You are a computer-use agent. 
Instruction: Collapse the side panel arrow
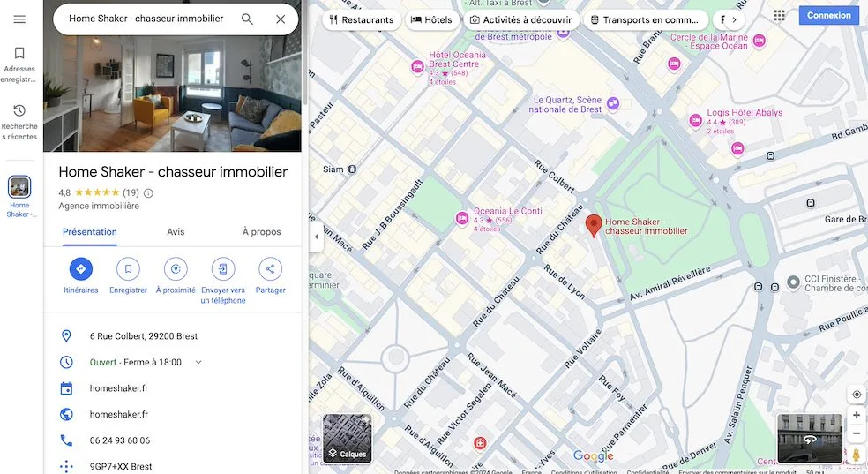(316, 237)
